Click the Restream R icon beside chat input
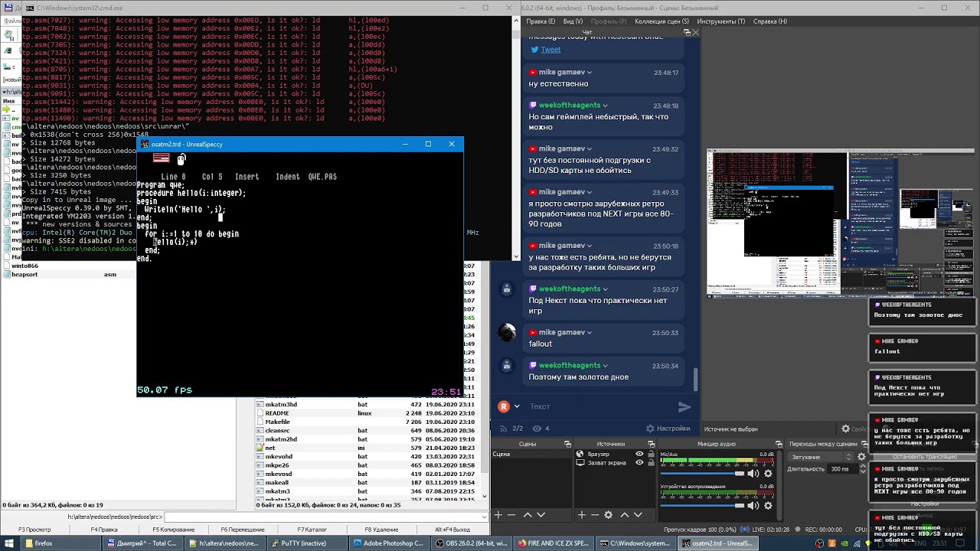980x551 pixels. (x=504, y=406)
